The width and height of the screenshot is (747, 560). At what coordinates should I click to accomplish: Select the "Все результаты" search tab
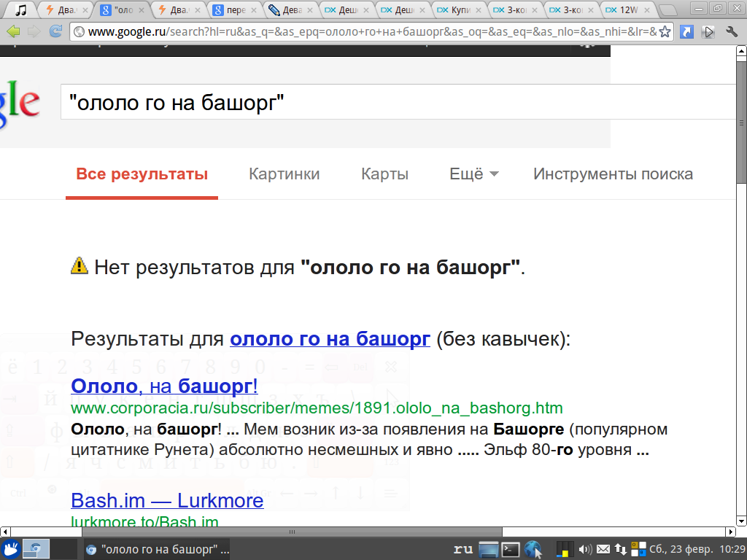coord(142,174)
